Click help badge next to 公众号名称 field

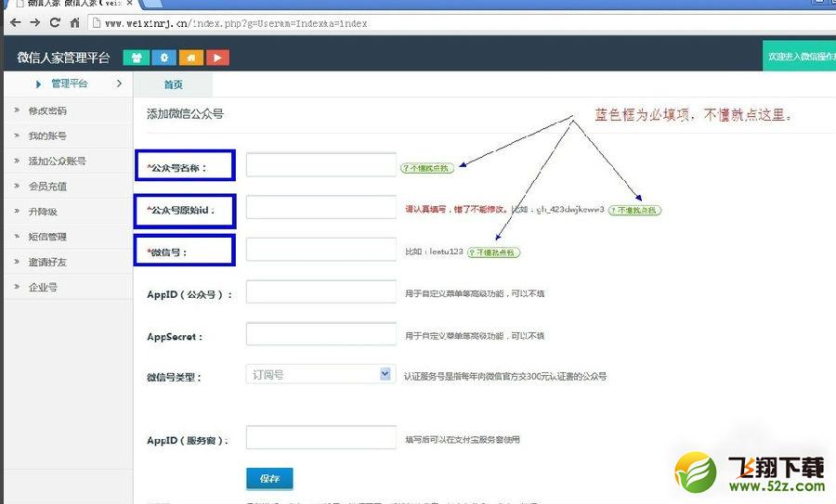pyautogui.click(x=427, y=168)
